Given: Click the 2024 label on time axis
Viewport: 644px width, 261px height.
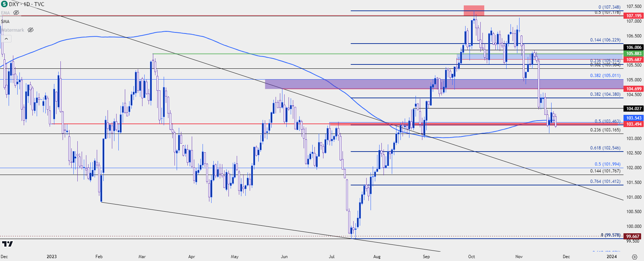Looking at the screenshot, I should coord(612,257).
